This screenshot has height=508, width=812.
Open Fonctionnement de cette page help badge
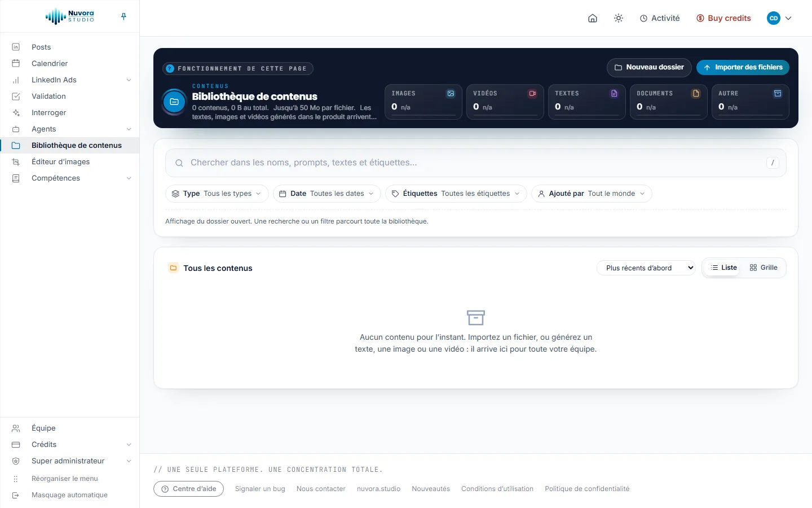click(238, 68)
